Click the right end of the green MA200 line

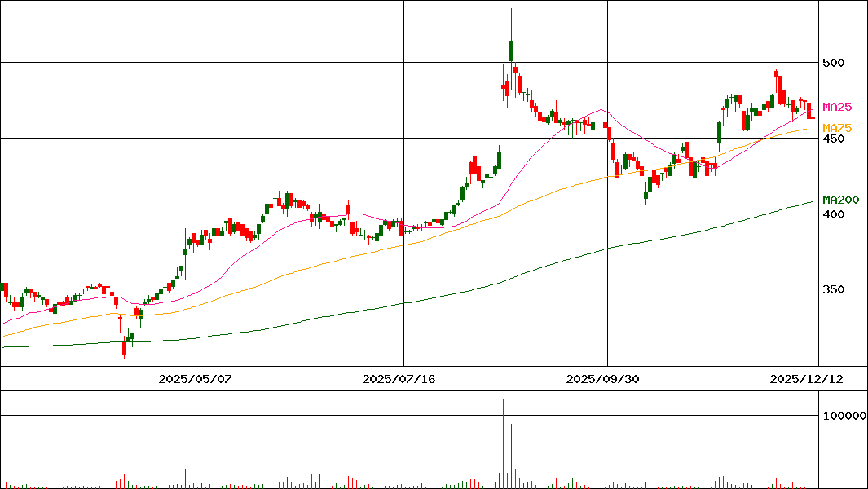(x=813, y=201)
